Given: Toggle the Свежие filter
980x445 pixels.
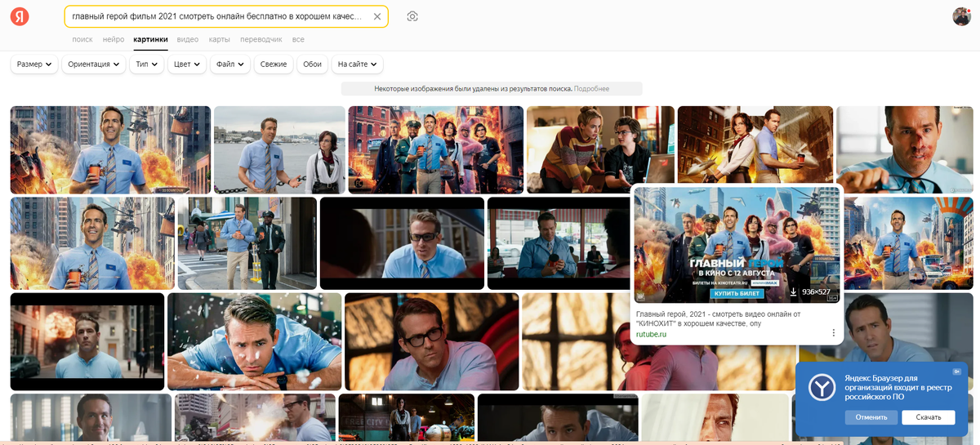Looking at the screenshot, I should tap(274, 65).
